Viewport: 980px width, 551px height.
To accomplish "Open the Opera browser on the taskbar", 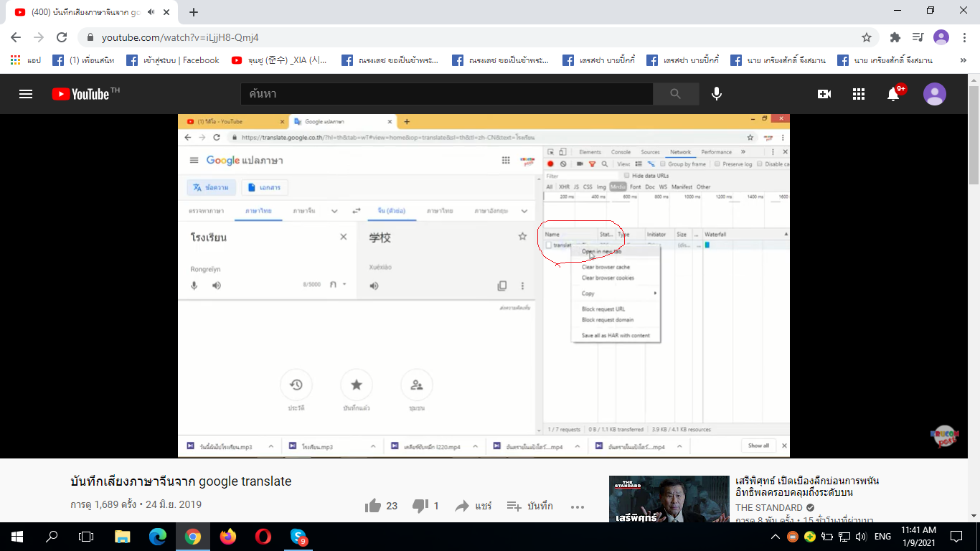I will click(263, 537).
